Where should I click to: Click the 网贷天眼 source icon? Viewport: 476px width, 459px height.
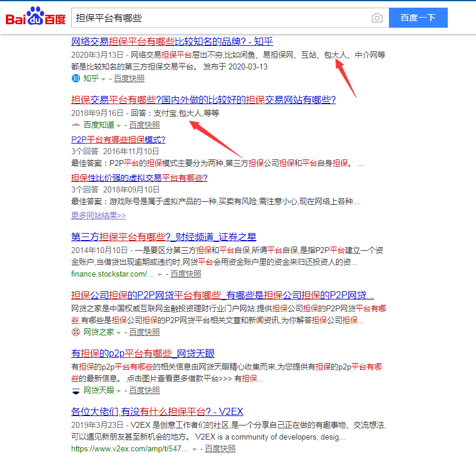75,390
